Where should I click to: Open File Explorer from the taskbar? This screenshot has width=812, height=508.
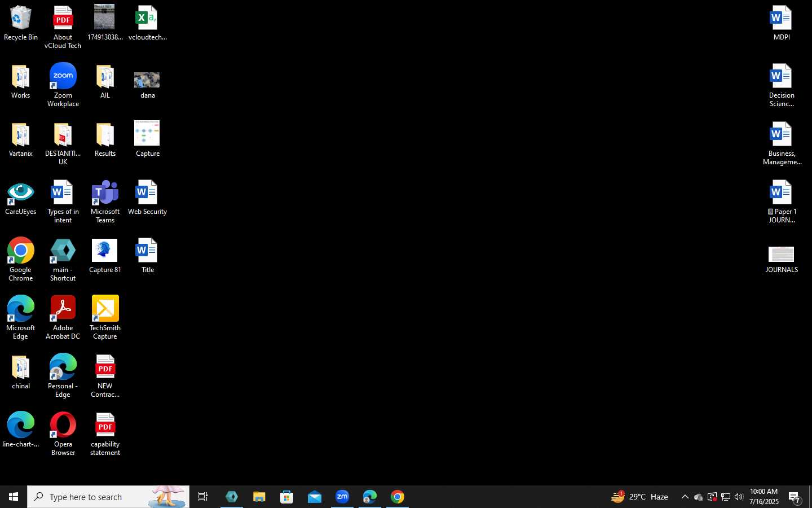[x=259, y=497]
